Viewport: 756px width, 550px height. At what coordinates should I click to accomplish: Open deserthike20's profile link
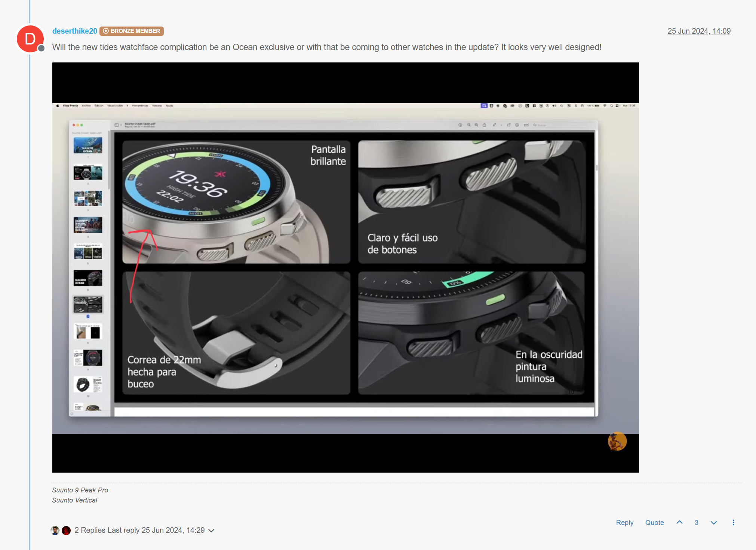coord(74,31)
